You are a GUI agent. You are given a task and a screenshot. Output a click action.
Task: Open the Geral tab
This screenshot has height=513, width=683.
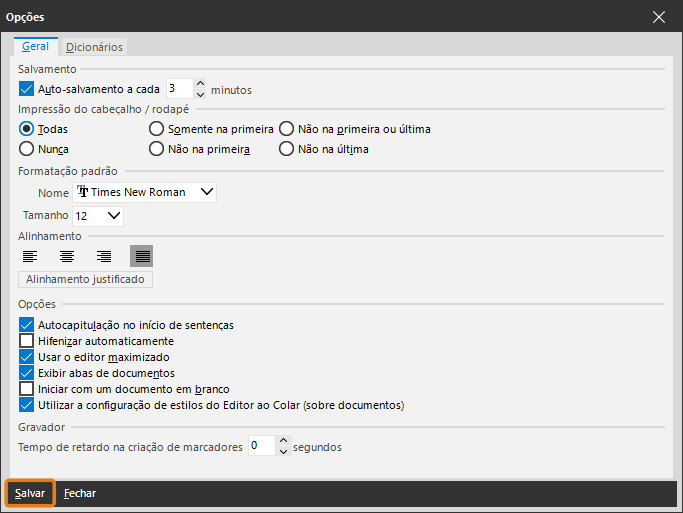coord(35,47)
